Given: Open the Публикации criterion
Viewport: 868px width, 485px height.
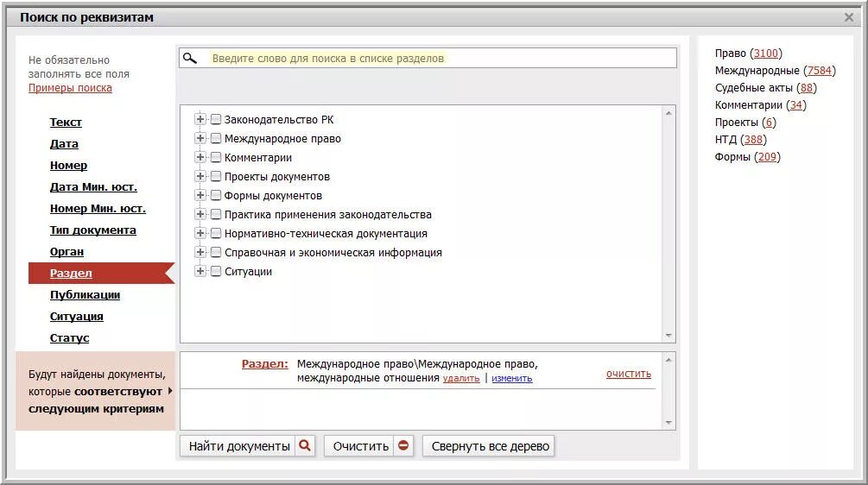Looking at the screenshot, I should tap(86, 295).
